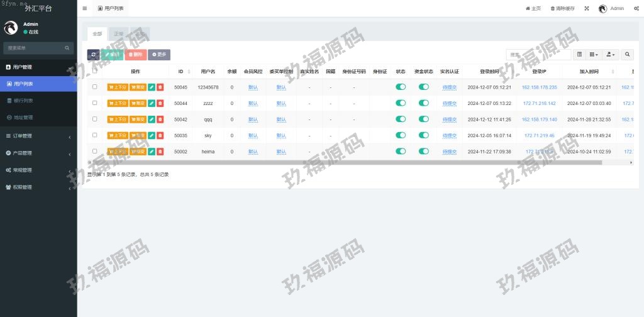Toggle the 状态 switch for user sky
644x317 pixels.
click(401, 135)
